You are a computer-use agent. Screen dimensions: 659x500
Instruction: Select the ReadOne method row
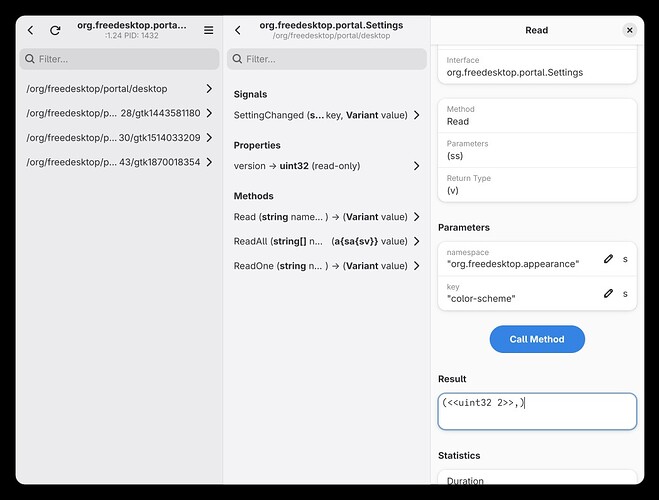tap(327, 266)
